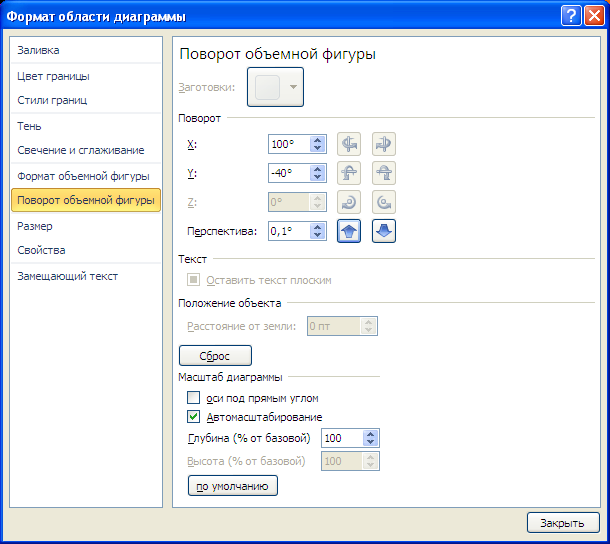Viewport: 610px width, 544px height.
Task: Uncheck the Автомасштабирование checkbox
Action: 193,417
